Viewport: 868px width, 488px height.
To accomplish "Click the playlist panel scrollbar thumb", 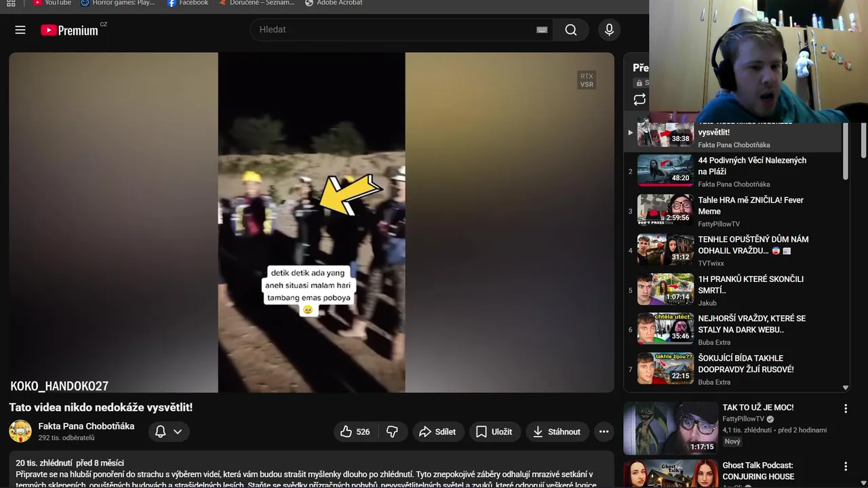I will pos(845,152).
